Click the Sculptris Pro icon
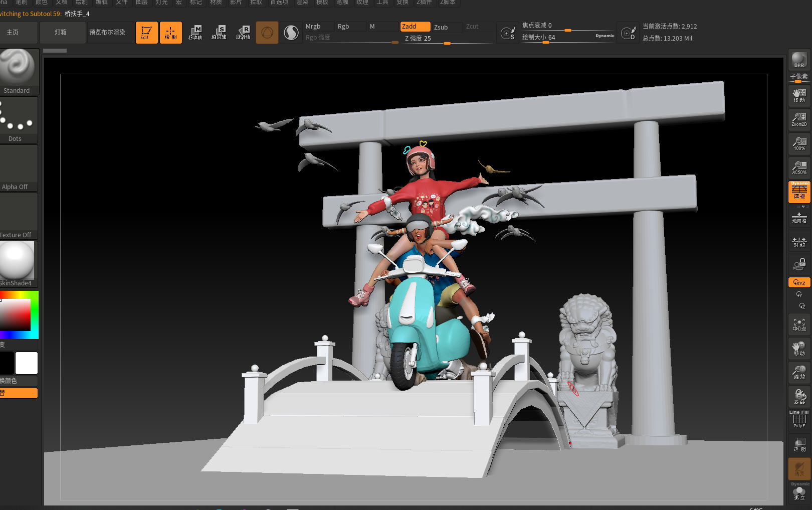Viewport: 812px width, 510px height. click(x=291, y=33)
